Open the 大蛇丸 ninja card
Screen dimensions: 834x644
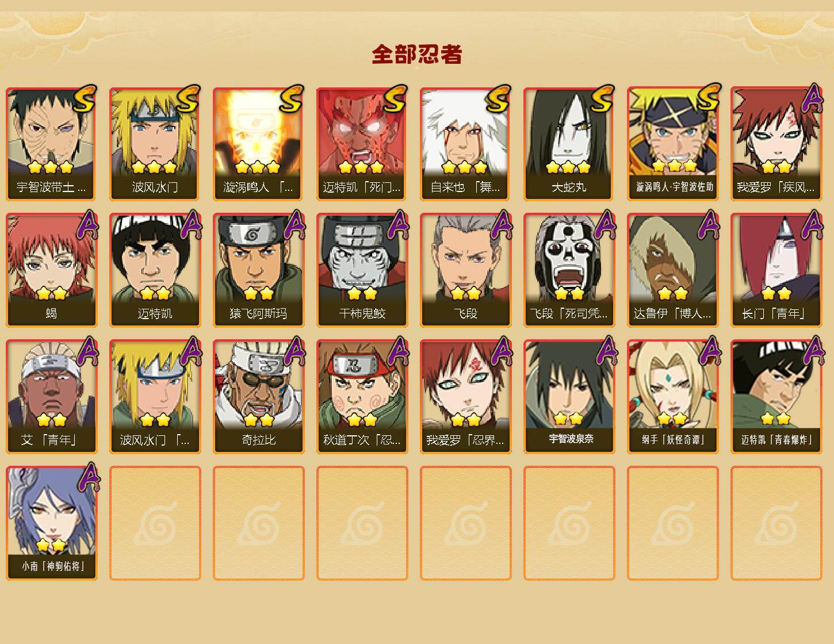click(569, 144)
